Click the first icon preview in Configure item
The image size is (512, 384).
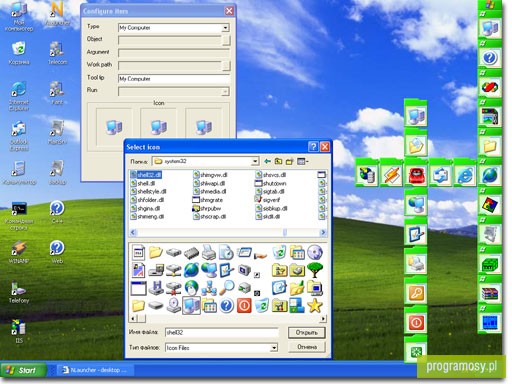(114, 127)
